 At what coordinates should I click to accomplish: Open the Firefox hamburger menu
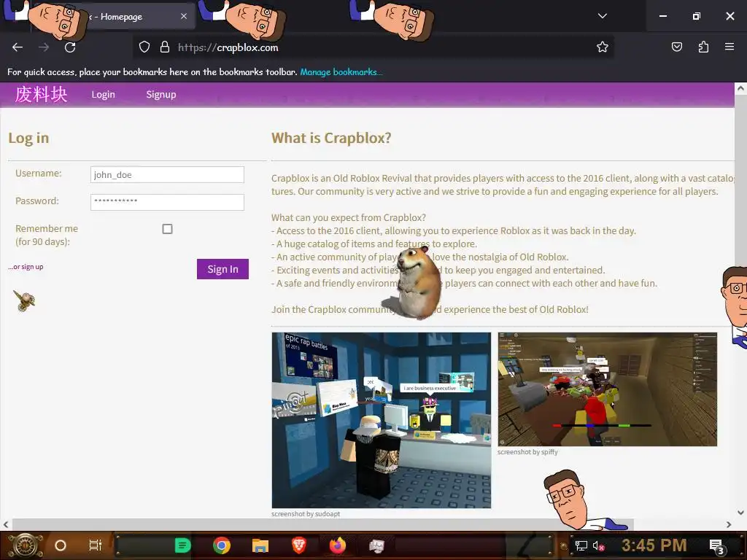[x=729, y=47]
